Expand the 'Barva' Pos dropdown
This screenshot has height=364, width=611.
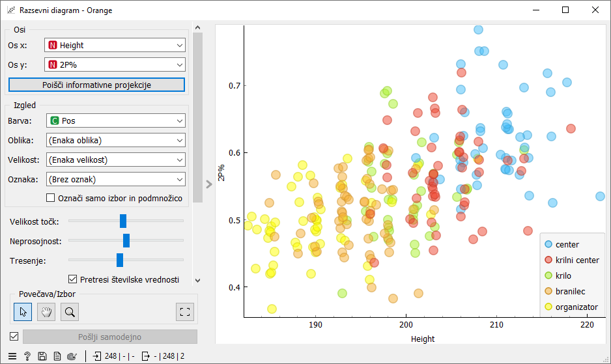tap(115, 121)
